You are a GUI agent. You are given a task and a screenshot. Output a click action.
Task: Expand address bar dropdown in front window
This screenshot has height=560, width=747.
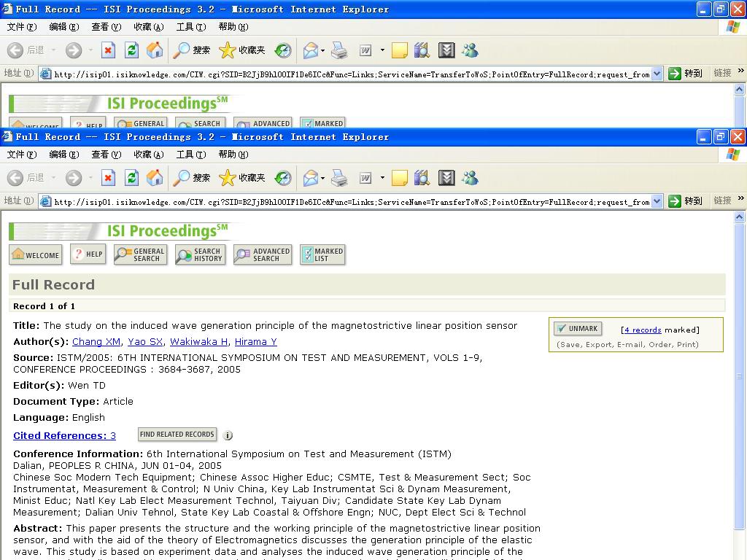657,201
